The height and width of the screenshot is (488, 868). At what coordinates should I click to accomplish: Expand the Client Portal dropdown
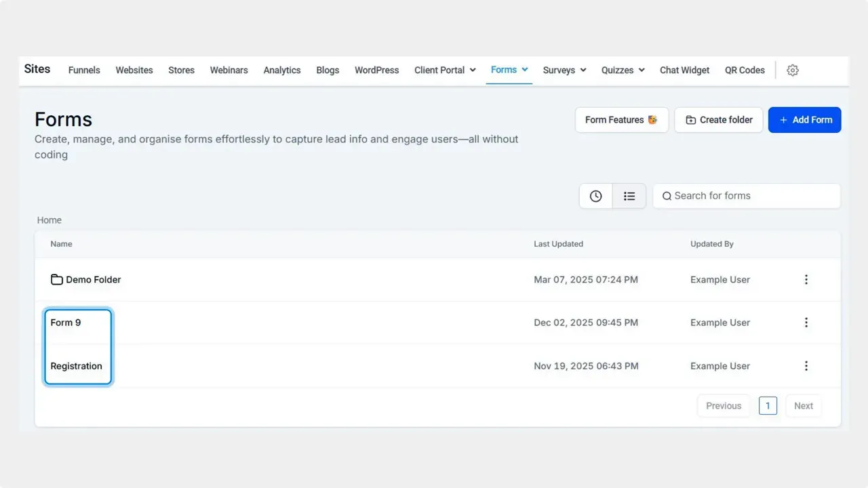(x=473, y=70)
